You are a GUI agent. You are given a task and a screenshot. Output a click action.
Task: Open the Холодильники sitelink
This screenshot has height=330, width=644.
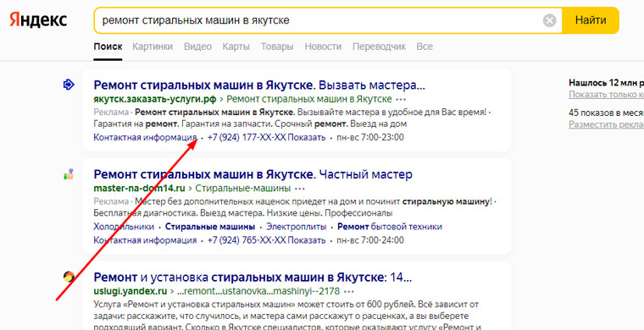pos(124,227)
